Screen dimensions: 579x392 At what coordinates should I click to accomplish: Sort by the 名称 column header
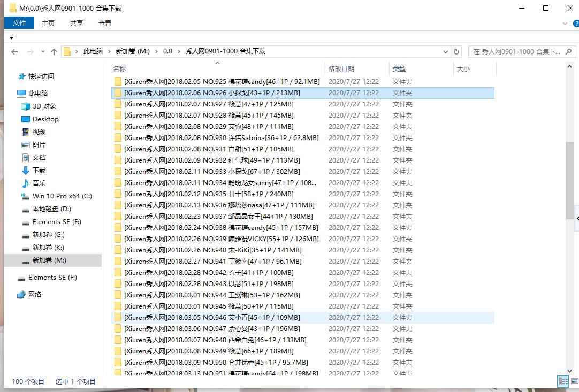119,68
